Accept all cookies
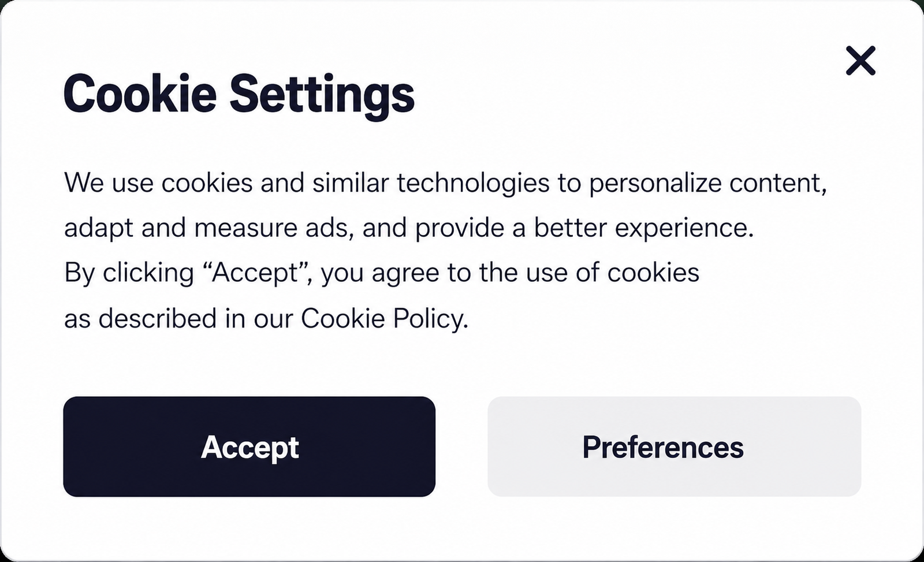The image size is (924, 562). 249,446
